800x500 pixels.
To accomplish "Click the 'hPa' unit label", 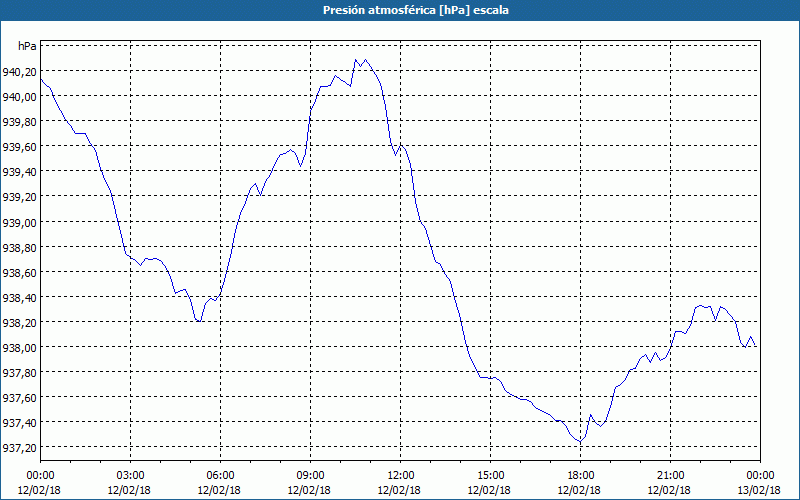I will point(27,46).
